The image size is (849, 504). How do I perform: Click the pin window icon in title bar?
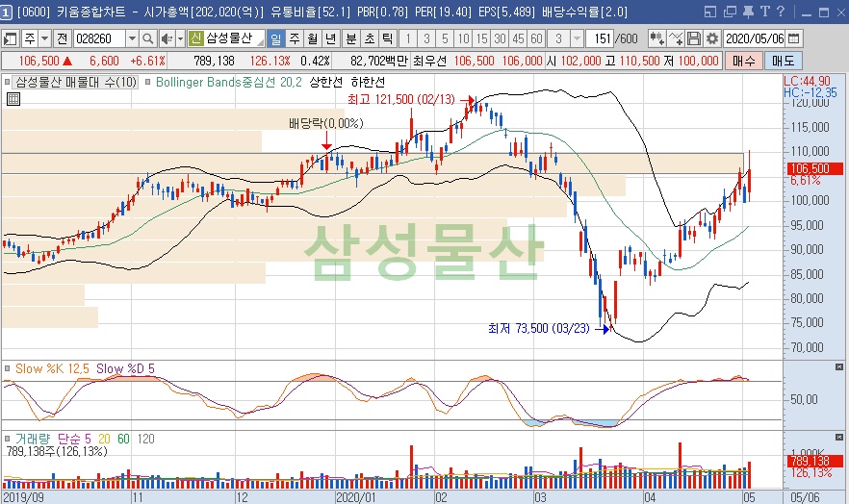coord(748,12)
